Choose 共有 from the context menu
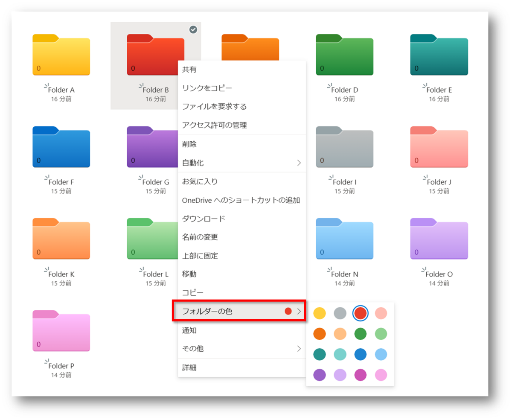Viewport: 512px width, 420px height. (x=242, y=70)
